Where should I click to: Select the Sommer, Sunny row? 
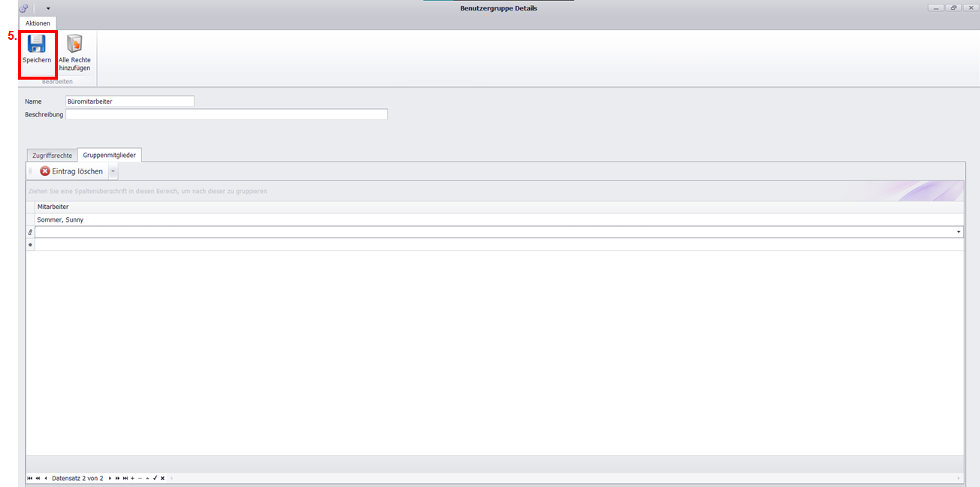coord(60,219)
